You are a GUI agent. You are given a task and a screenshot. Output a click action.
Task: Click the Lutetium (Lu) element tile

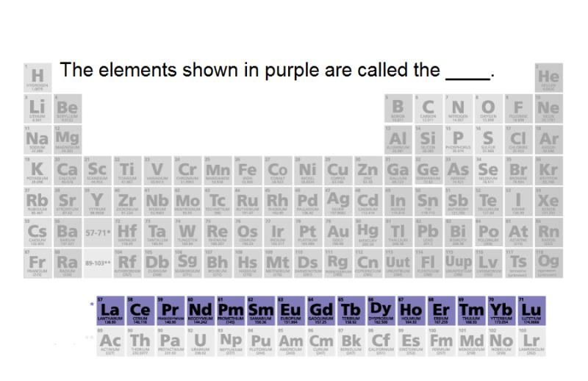(531, 310)
